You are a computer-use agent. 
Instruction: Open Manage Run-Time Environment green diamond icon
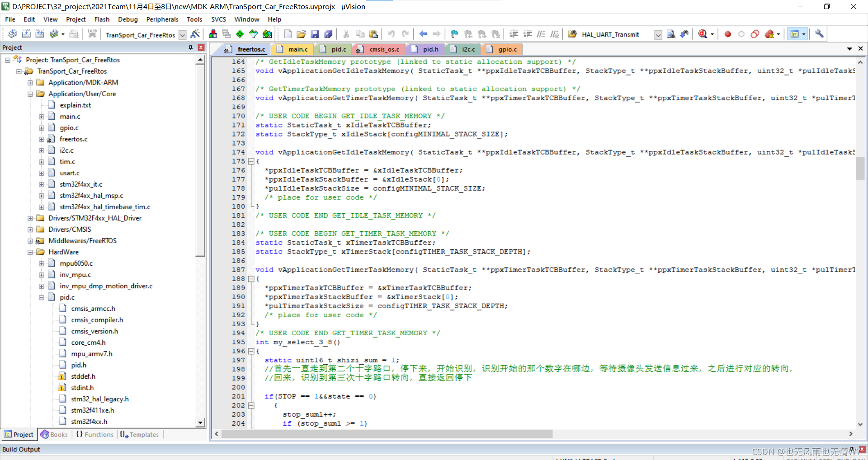(x=240, y=34)
